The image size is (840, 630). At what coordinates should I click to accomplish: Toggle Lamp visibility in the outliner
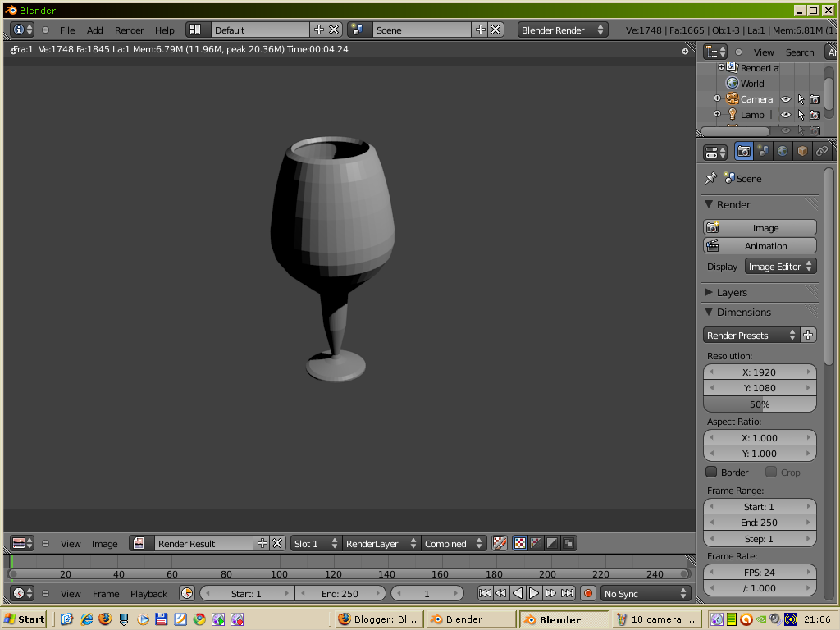(x=785, y=115)
